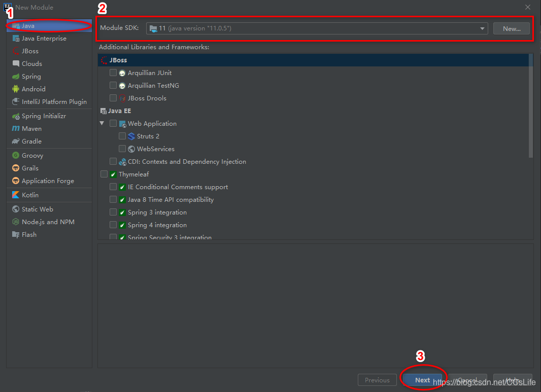
Task: Select the Java module type
Action: coord(49,26)
